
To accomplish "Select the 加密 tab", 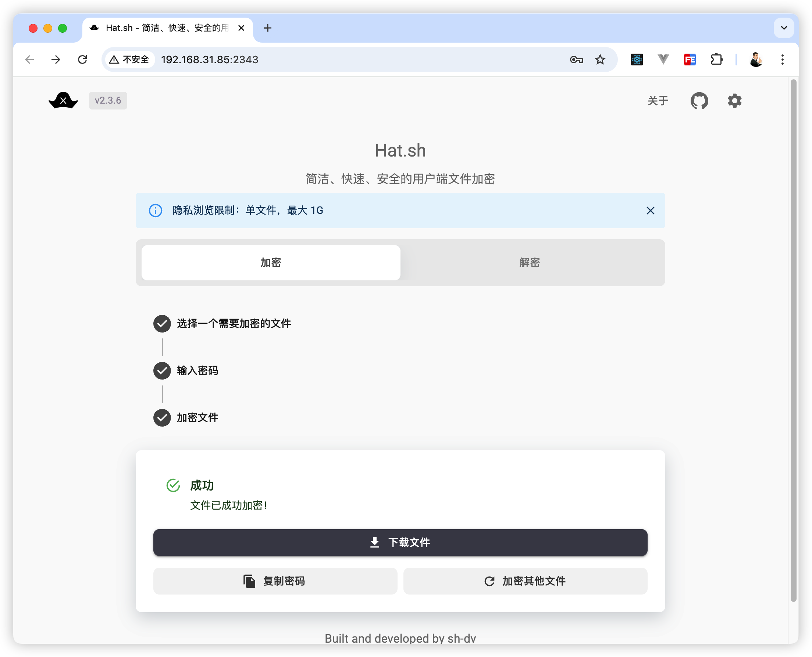I will (x=271, y=262).
